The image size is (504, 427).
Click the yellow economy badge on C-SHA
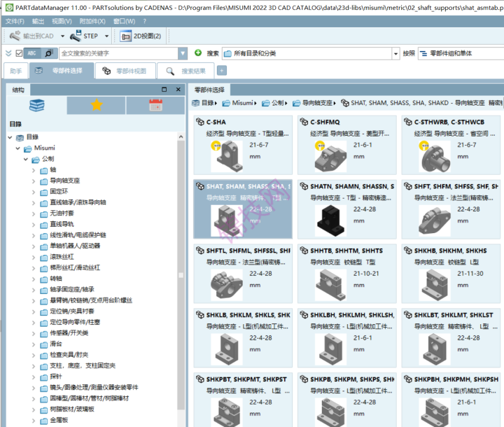[216, 146]
